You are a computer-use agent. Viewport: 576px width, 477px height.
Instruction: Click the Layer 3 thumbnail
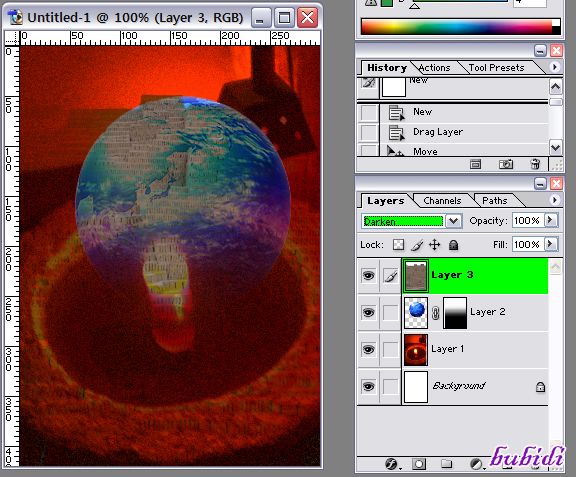(416, 276)
